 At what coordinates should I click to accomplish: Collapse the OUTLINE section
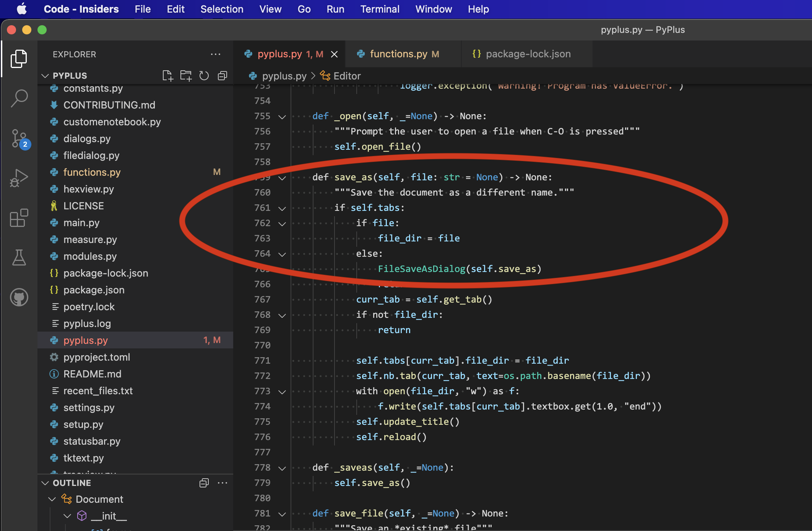[45, 482]
